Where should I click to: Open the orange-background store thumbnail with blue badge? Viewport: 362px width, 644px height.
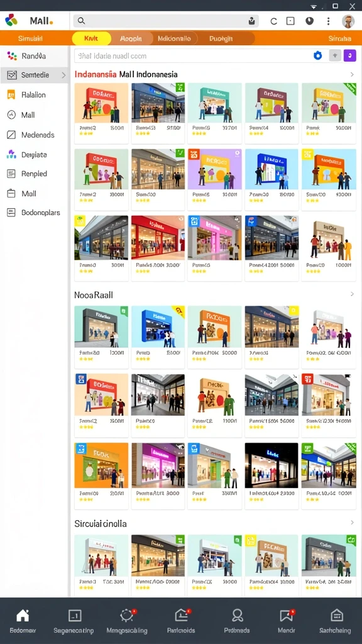tap(101, 465)
